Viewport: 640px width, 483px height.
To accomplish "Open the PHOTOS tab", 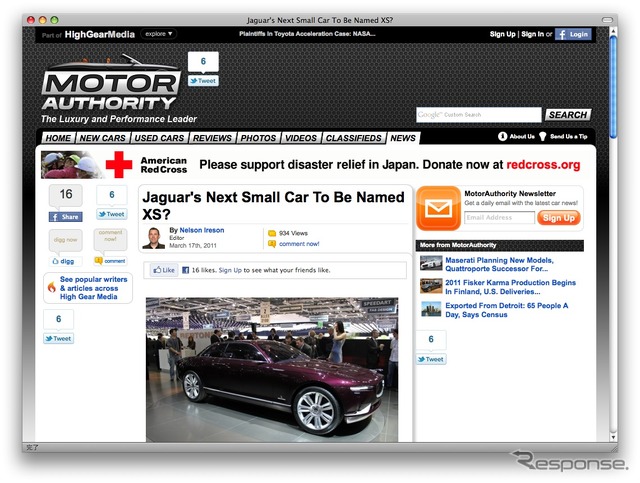I will coord(258,138).
